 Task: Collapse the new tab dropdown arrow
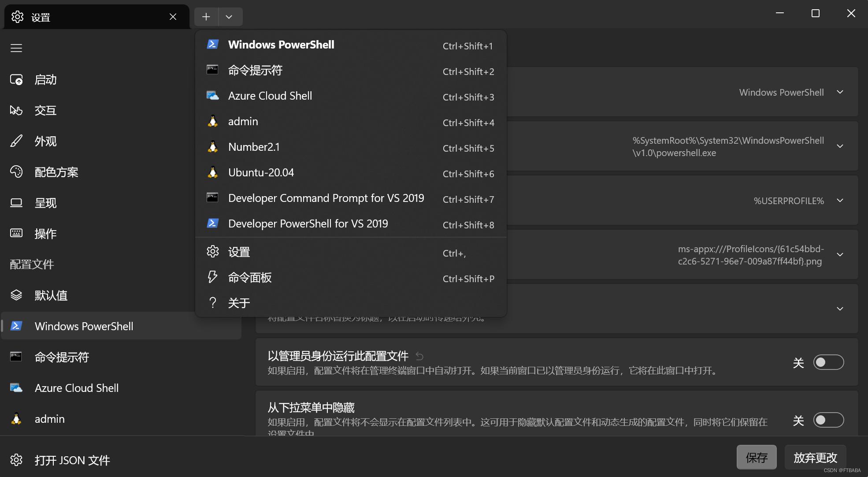click(x=229, y=17)
